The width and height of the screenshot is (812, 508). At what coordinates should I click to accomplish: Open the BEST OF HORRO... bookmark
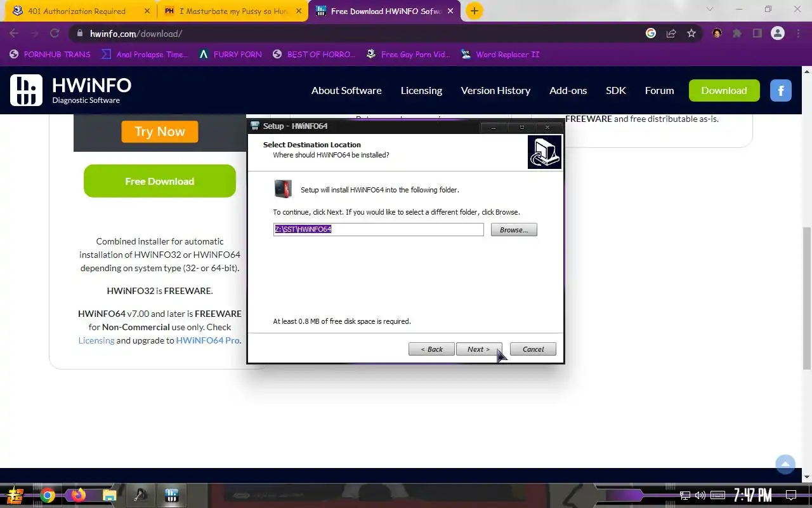[x=314, y=55]
